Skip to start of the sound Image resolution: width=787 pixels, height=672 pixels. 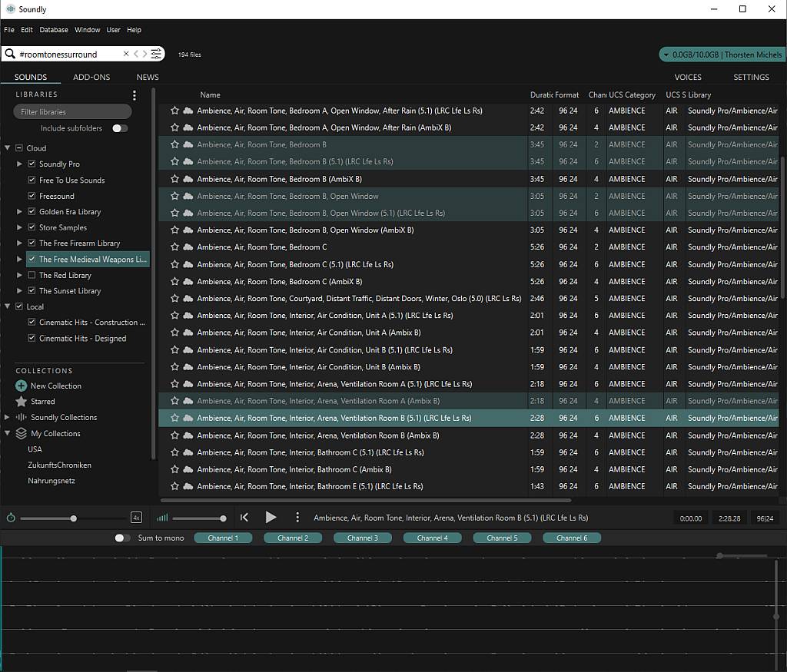click(244, 518)
